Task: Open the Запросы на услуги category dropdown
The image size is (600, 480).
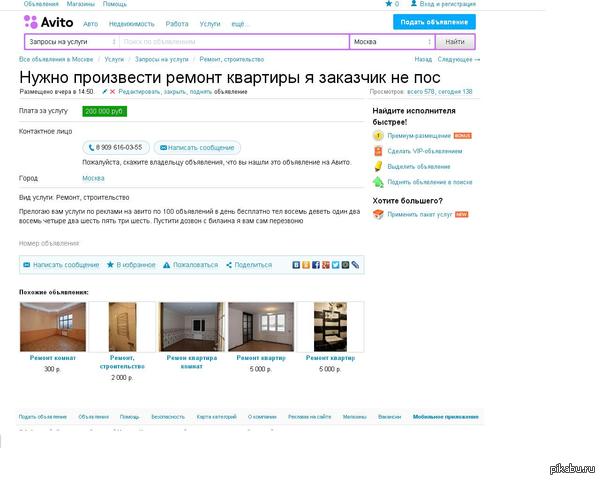Action: pos(71,42)
